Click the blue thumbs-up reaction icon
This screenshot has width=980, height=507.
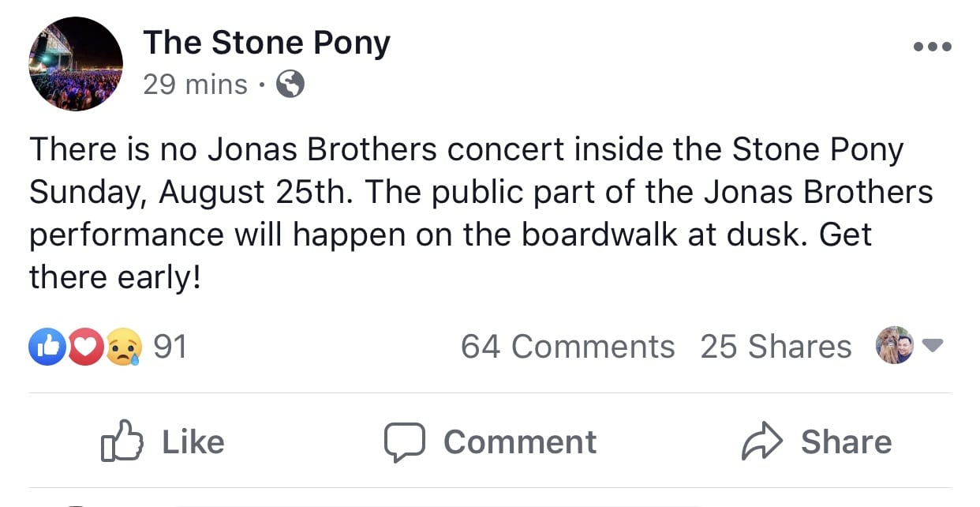click(x=47, y=347)
